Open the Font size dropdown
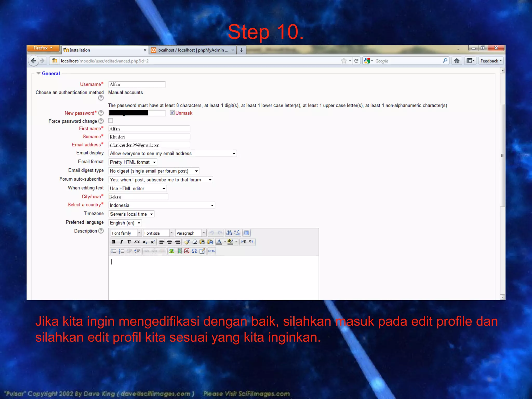 (158, 233)
